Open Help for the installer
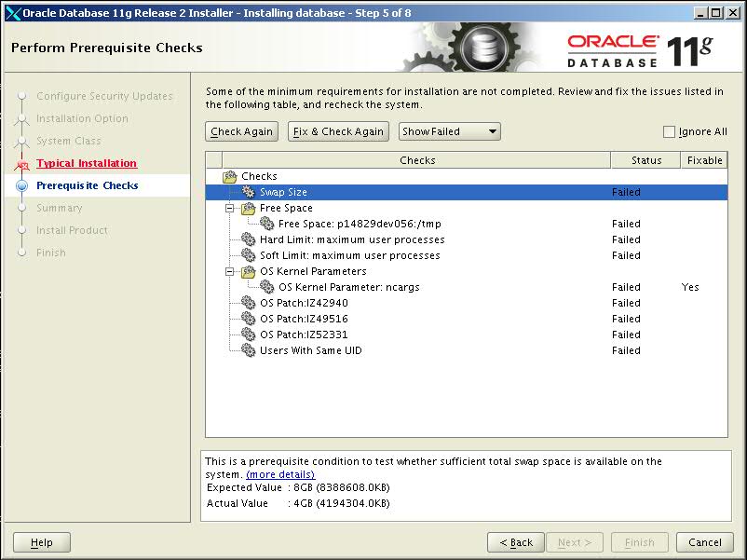The image size is (747, 560). coord(41,542)
